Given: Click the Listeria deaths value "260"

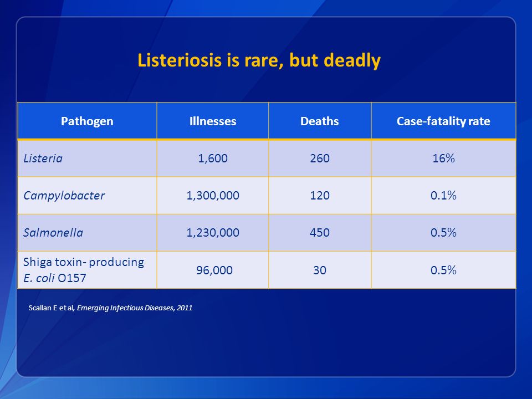Looking at the screenshot, I should [x=320, y=158].
